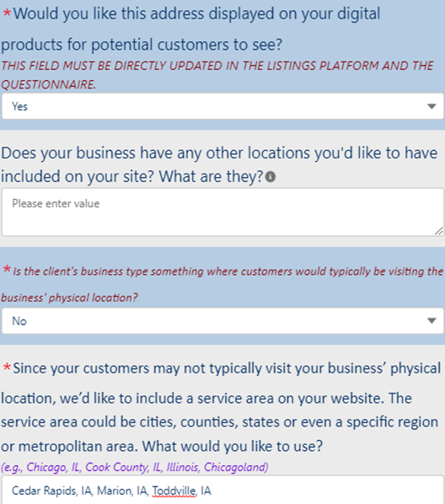The width and height of the screenshot is (445, 504).
Task: Focus the 'Please enter value' other locations textarea
Action: click(x=222, y=212)
